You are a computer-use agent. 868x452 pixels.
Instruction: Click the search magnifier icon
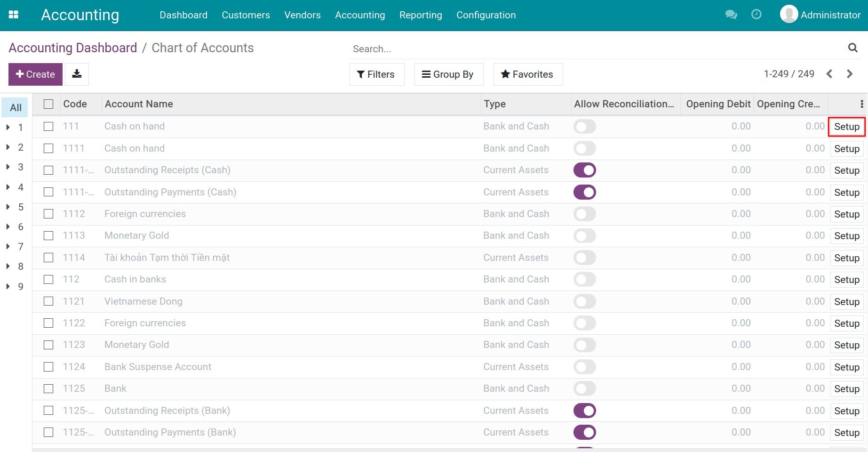tap(852, 48)
